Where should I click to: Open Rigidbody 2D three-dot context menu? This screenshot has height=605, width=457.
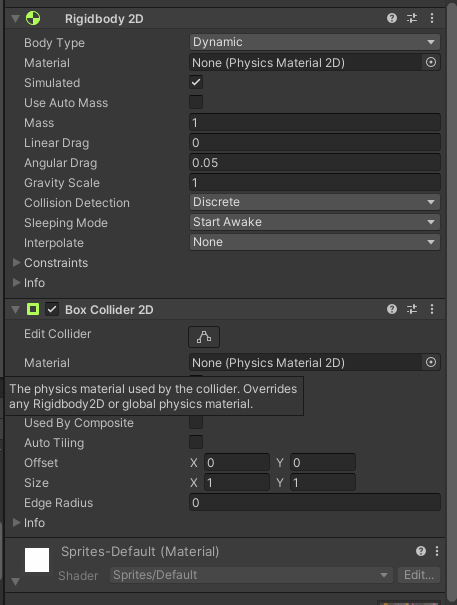point(432,18)
